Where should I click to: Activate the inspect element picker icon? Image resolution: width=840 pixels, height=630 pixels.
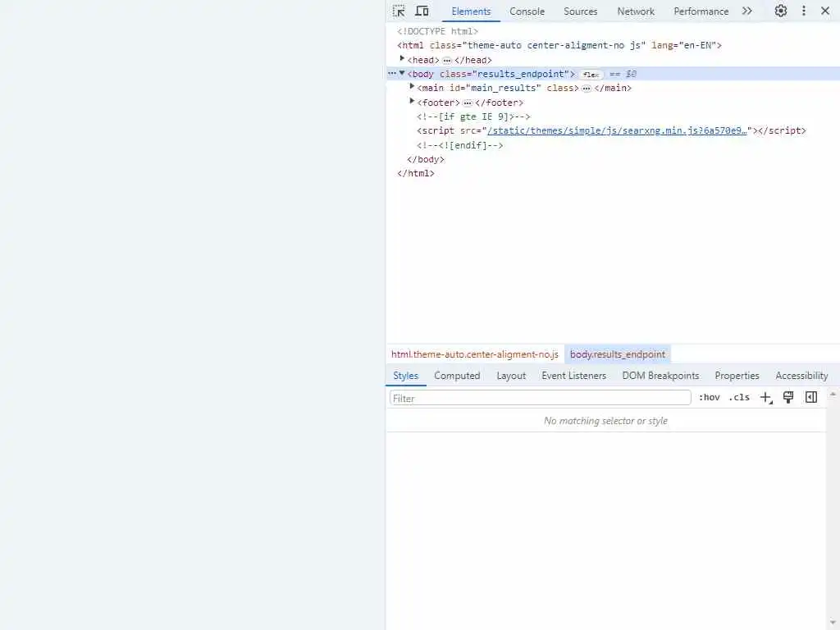399,11
